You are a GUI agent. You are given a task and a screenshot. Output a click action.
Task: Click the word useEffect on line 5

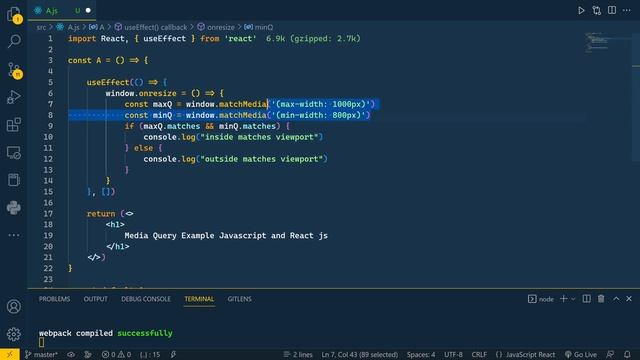(108, 82)
